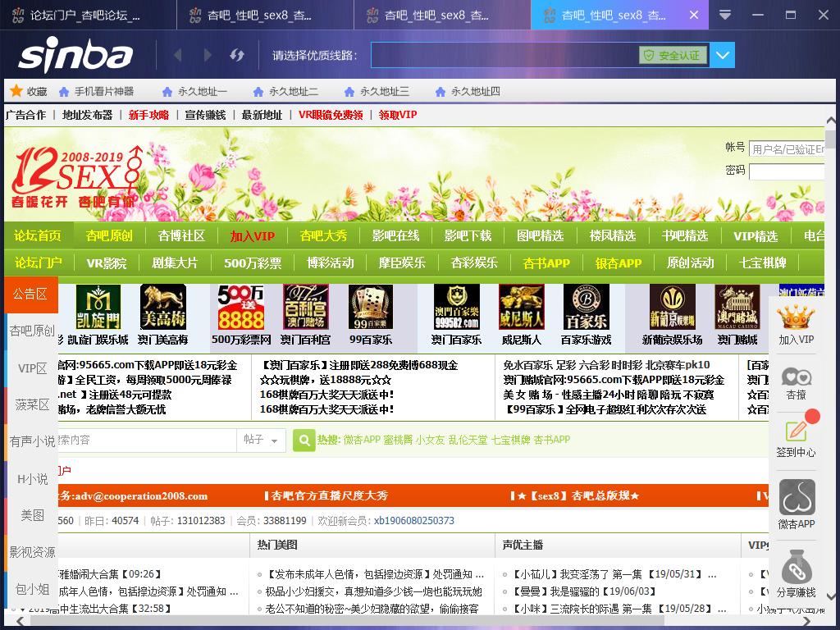The image size is (840, 630).
Task: Open the 永久地址二 bookmark
Action: coord(286,92)
